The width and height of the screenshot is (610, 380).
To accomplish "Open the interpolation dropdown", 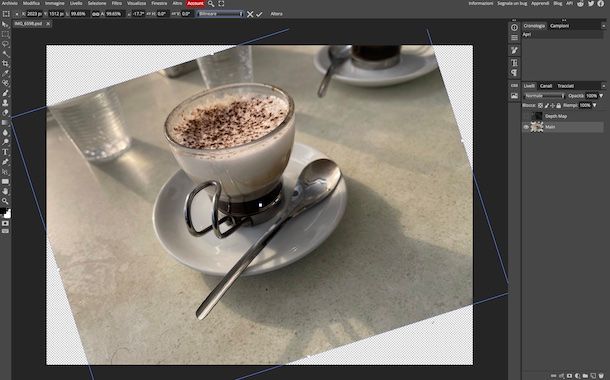I will (x=220, y=14).
